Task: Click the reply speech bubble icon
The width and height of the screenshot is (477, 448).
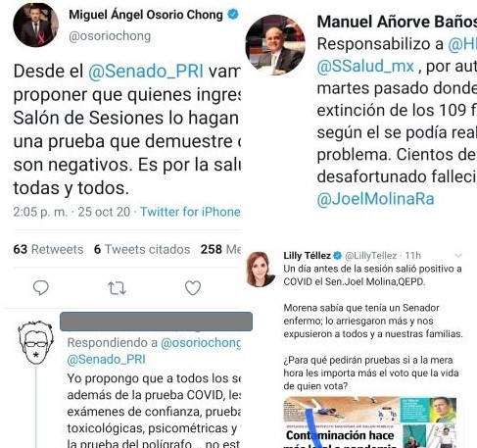Action: pyautogui.click(x=41, y=288)
